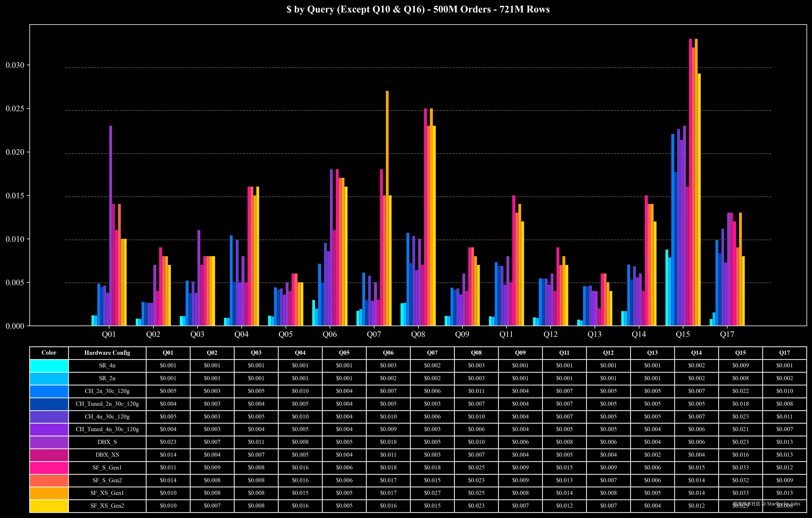Click the SF_XS_Gen2 yellow color swatch
Screen dimensions: 812x518
pyautogui.click(x=49, y=506)
